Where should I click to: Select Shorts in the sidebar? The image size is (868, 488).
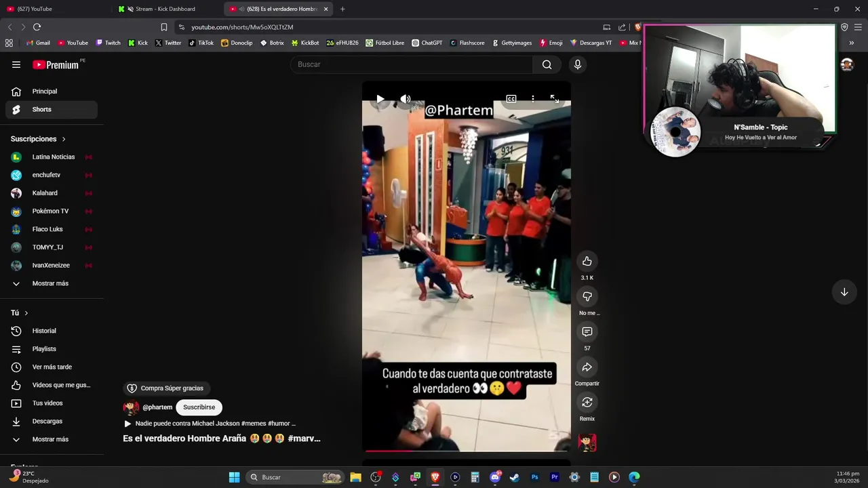point(52,109)
